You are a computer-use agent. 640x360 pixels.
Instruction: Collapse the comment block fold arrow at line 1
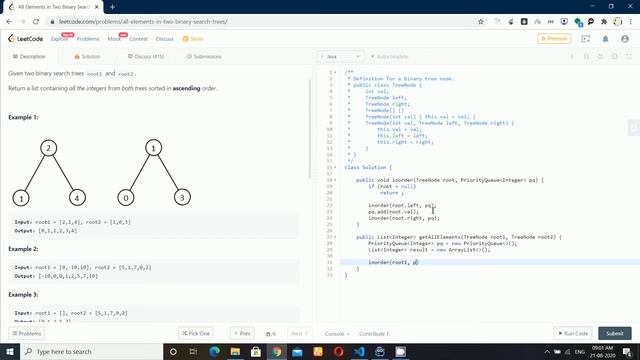pos(336,72)
